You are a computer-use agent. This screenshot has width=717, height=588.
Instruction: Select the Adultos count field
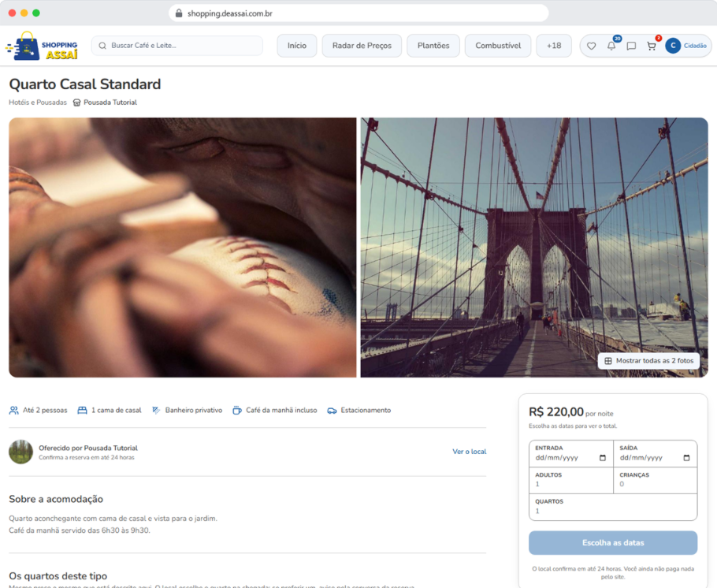570,480
